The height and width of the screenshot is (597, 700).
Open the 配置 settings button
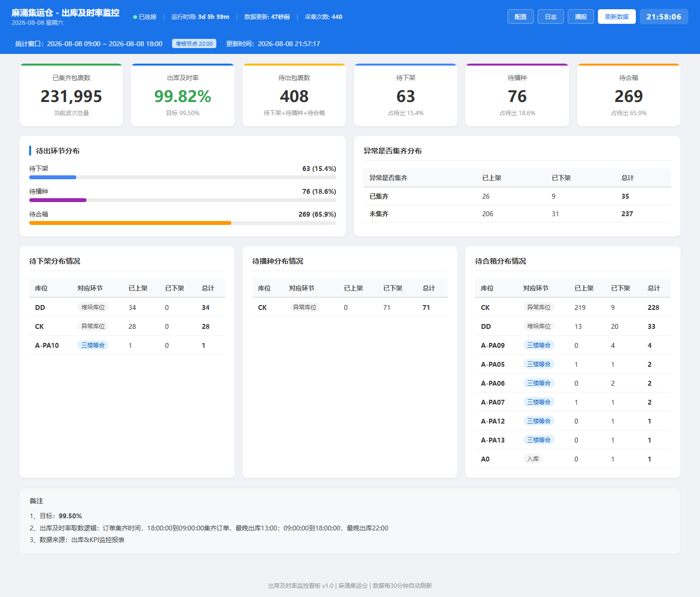(521, 17)
